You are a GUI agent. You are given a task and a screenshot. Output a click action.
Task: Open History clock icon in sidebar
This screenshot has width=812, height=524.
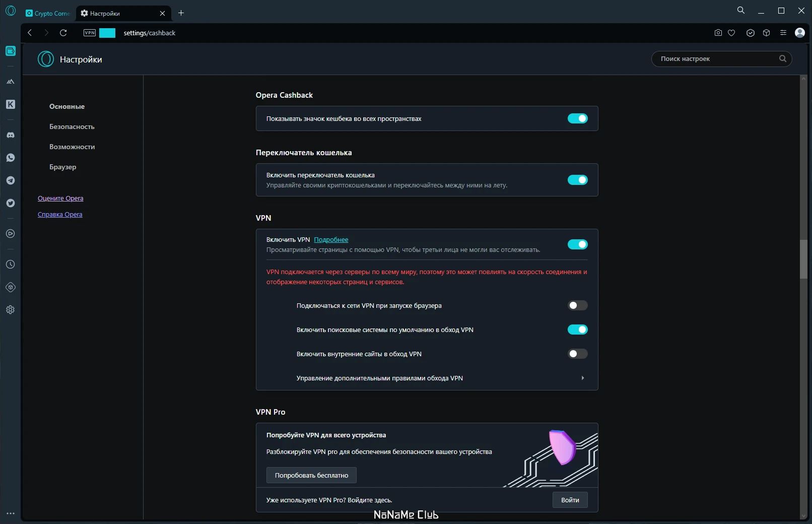point(11,265)
